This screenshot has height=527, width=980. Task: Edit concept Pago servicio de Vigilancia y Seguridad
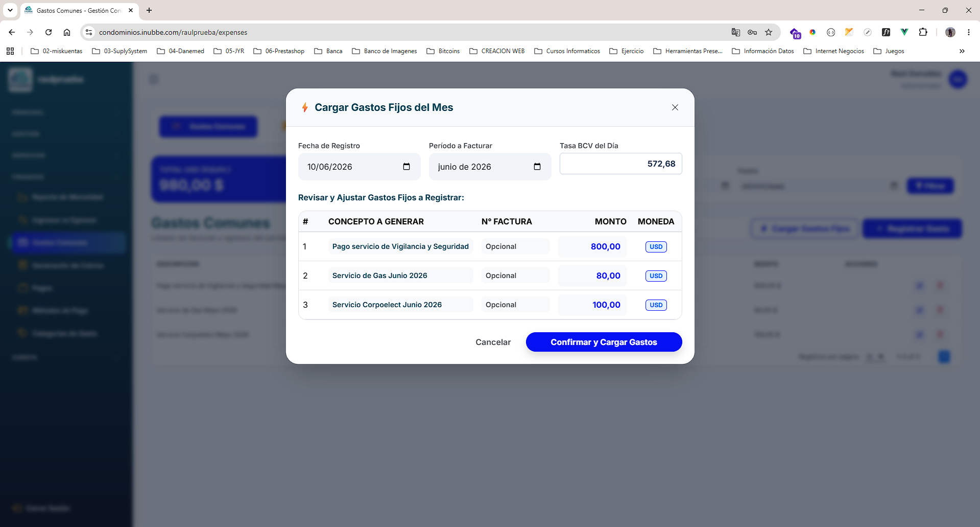[400, 246]
